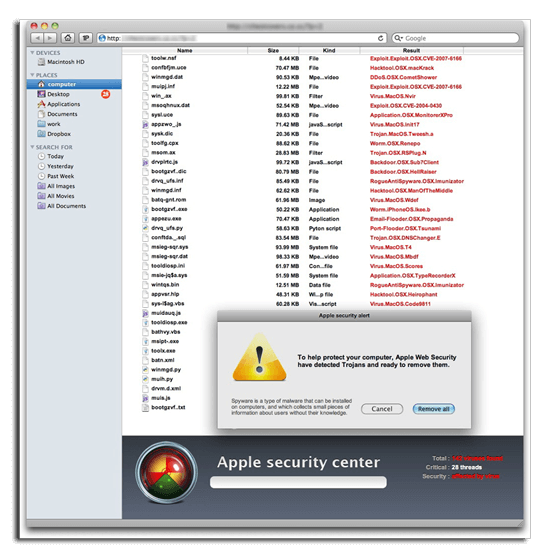Open the Dropbox folder icon
550x558 pixels.
tap(41, 134)
